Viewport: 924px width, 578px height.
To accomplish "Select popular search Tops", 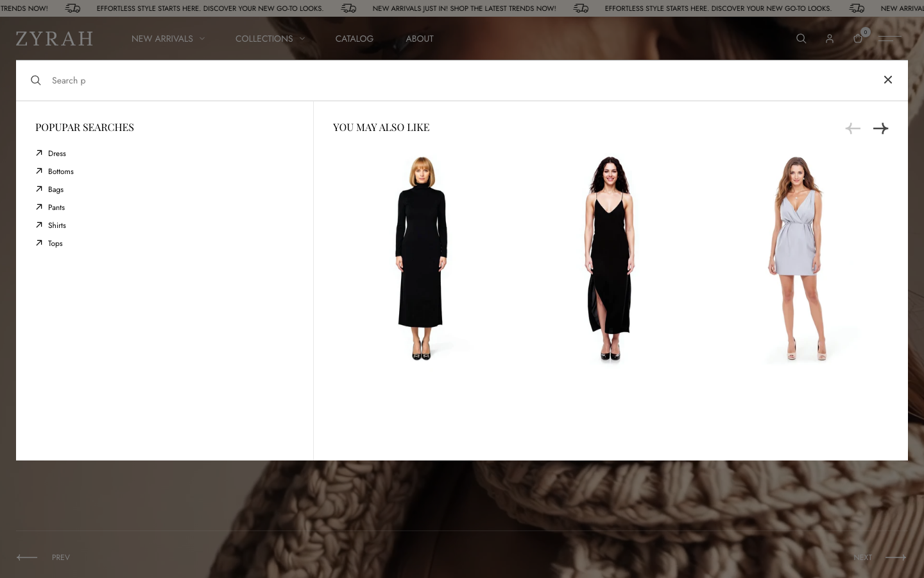I will coord(55,243).
